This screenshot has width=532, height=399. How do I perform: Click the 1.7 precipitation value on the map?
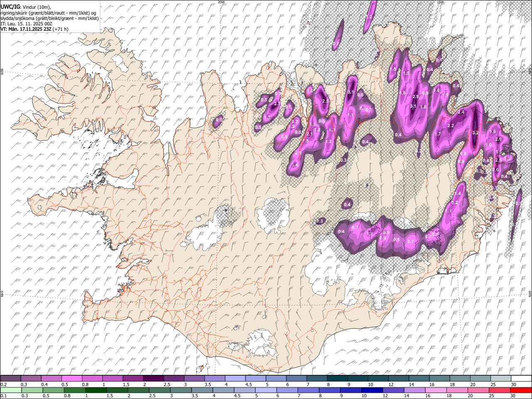(438, 134)
